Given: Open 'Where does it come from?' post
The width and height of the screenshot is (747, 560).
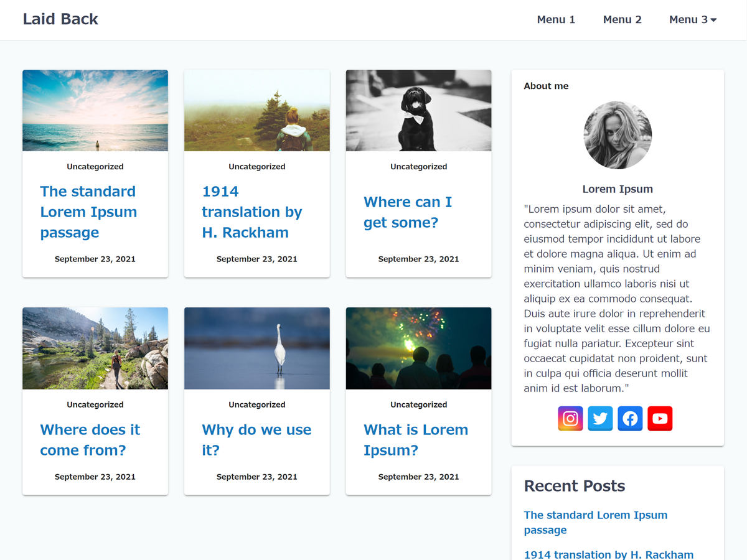Looking at the screenshot, I should [90, 439].
